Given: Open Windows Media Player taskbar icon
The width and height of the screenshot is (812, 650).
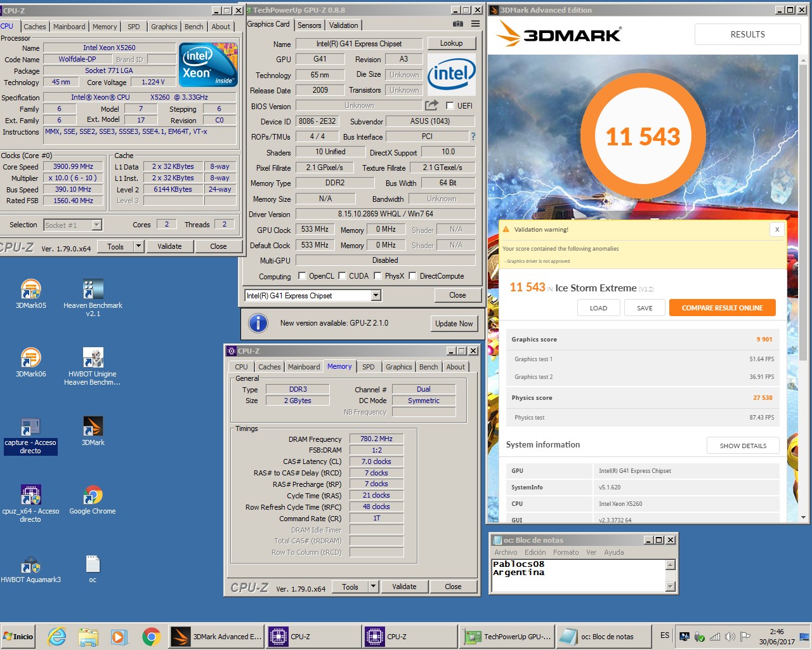Looking at the screenshot, I should (x=119, y=636).
